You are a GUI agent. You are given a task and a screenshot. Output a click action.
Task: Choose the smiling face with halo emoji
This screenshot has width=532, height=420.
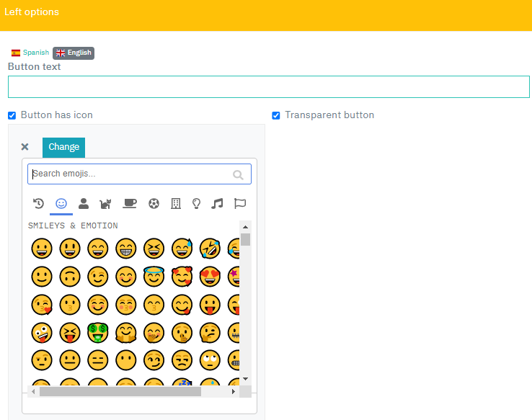coord(154,276)
